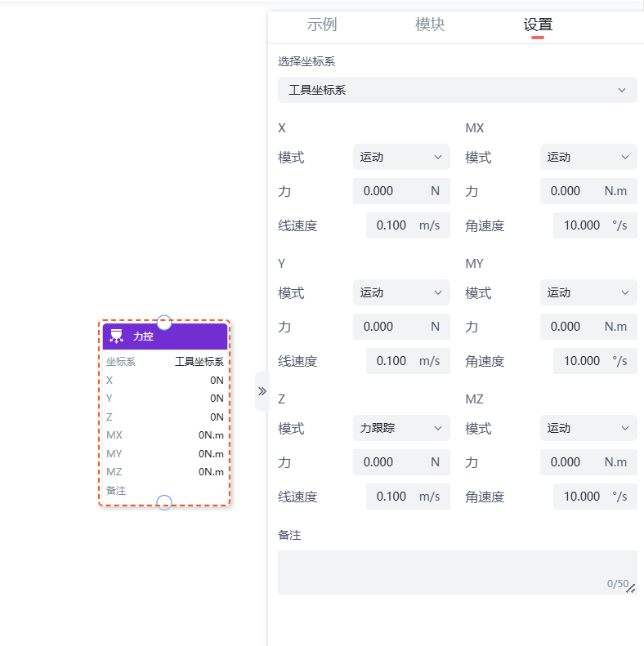Grab the remark textarea resize handle
The width and height of the screenshot is (644, 646).
[630, 587]
